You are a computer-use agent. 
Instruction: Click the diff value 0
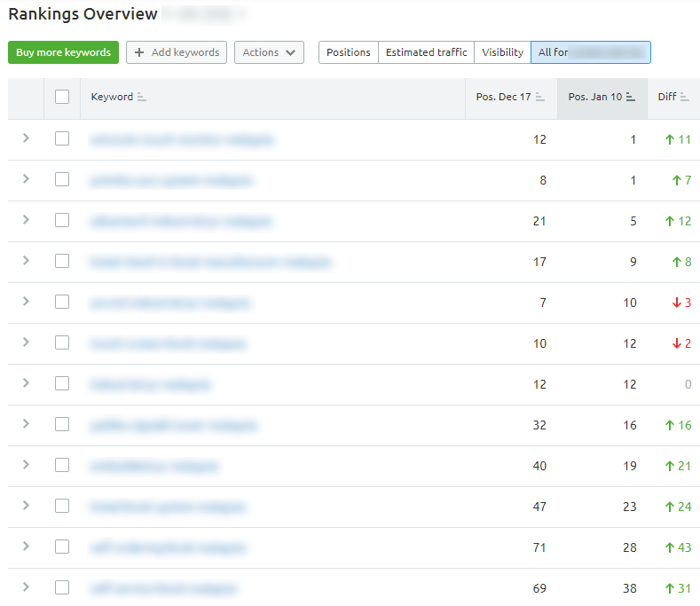688,384
